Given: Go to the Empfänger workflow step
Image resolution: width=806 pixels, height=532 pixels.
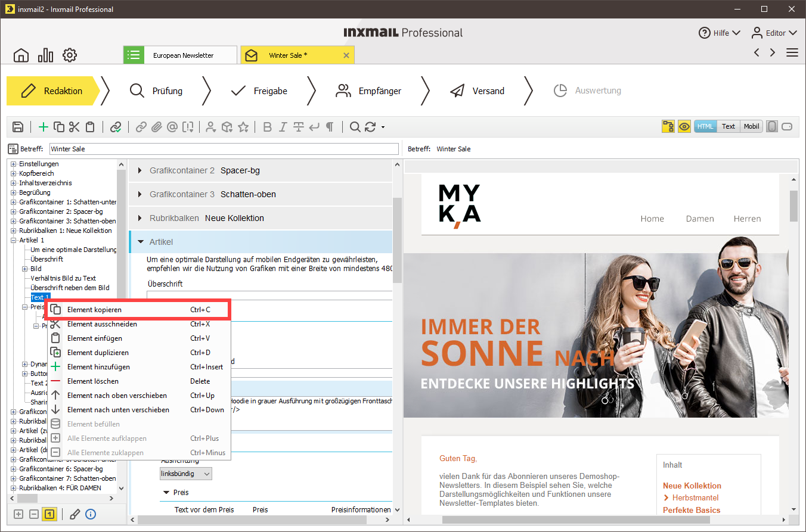Looking at the screenshot, I should point(368,91).
